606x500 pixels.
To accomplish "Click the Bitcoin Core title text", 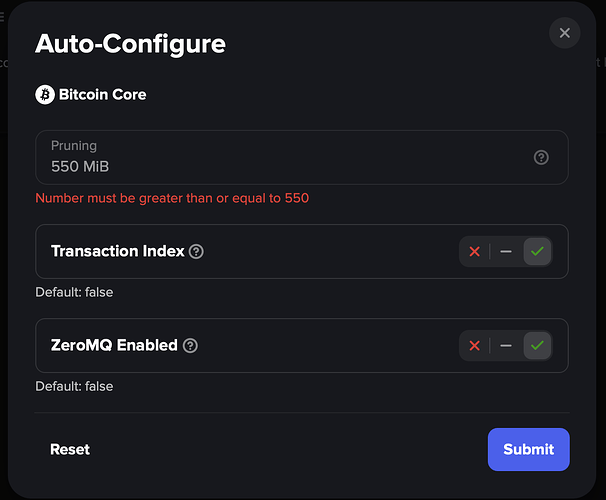I will tap(102, 95).
